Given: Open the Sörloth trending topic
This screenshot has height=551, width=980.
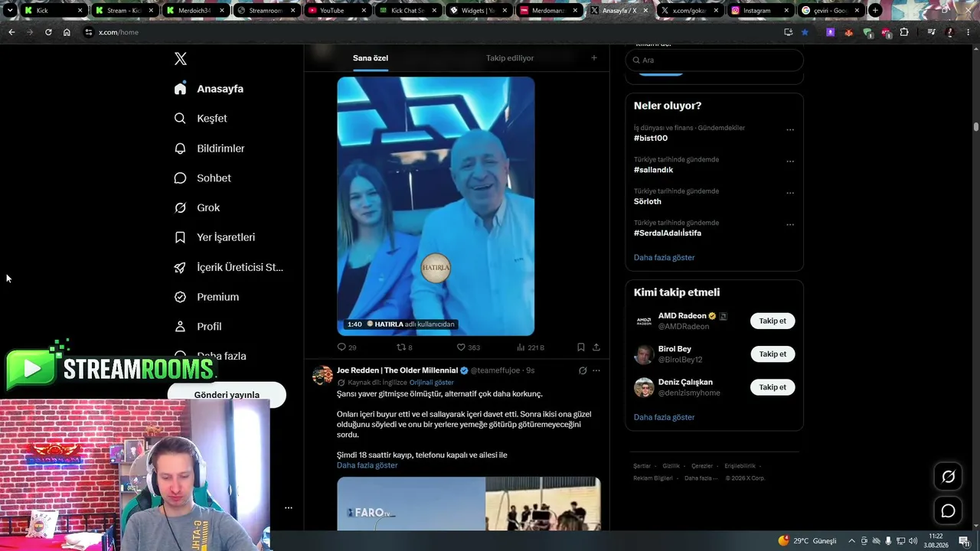Looking at the screenshot, I should 648,201.
